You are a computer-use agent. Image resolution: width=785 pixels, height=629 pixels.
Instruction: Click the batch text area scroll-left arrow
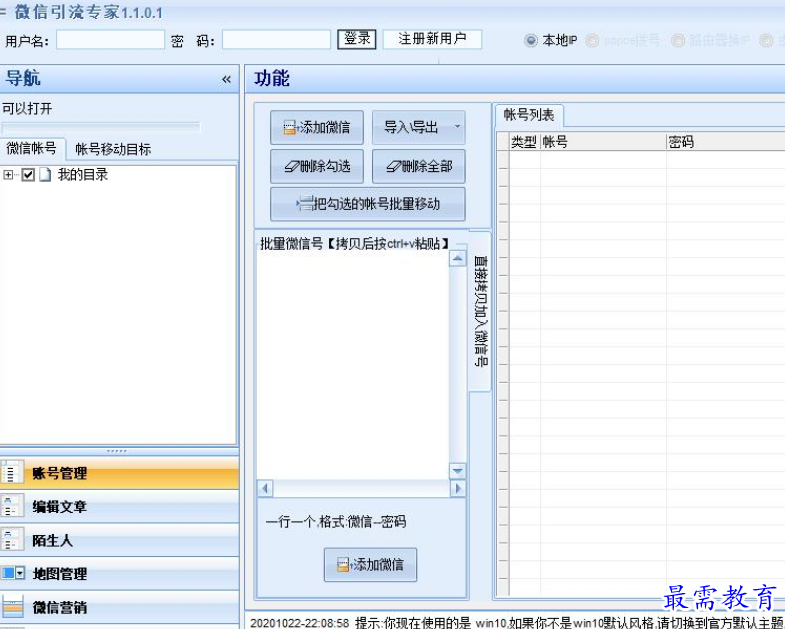coord(265,488)
